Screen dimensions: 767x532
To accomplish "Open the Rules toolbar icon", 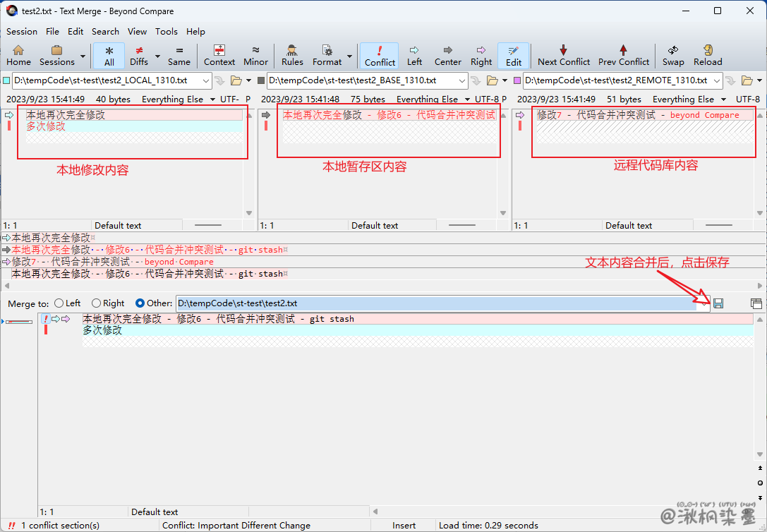I will coord(292,55).
